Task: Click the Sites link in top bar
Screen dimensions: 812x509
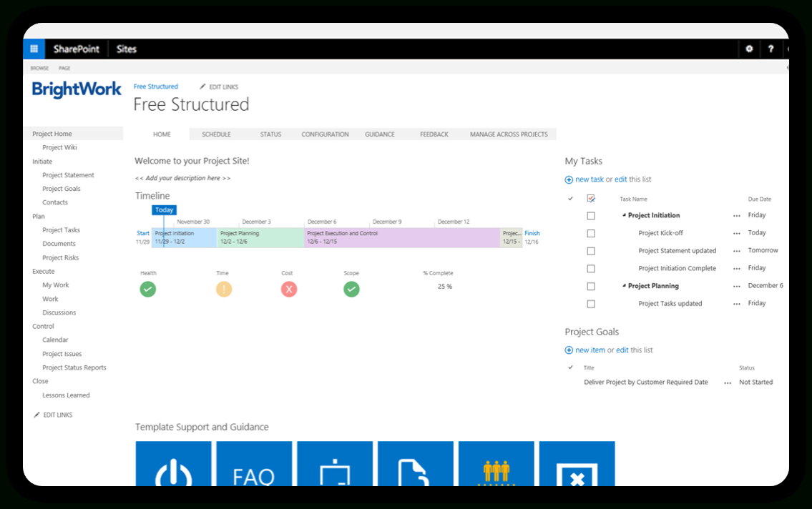Action: coord(127,49)
